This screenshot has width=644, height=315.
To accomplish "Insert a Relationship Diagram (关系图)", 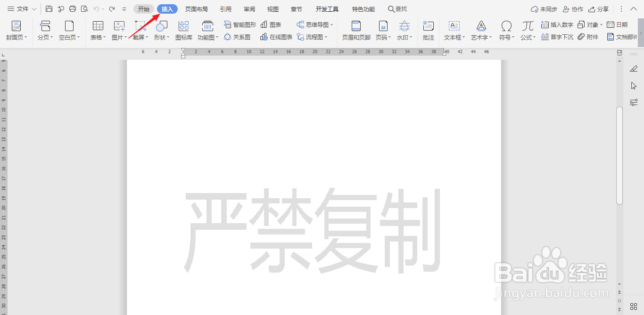I will click(237, 37).
